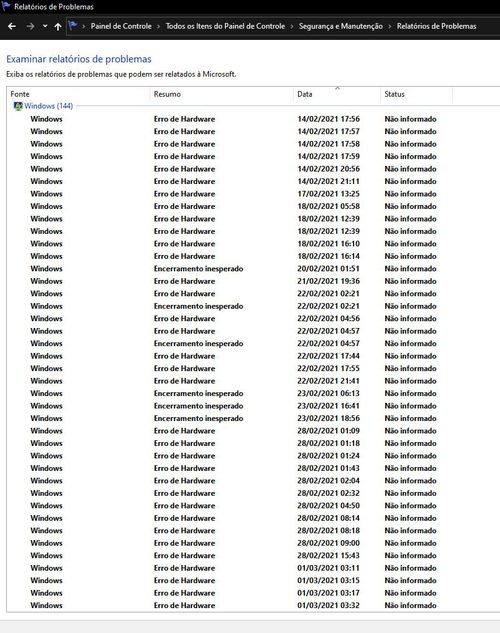The width and height of the screenshot is (500, 633).
Task: Expand chevron after Segurança e Manutenção
Action: click(x=390, y=26)
